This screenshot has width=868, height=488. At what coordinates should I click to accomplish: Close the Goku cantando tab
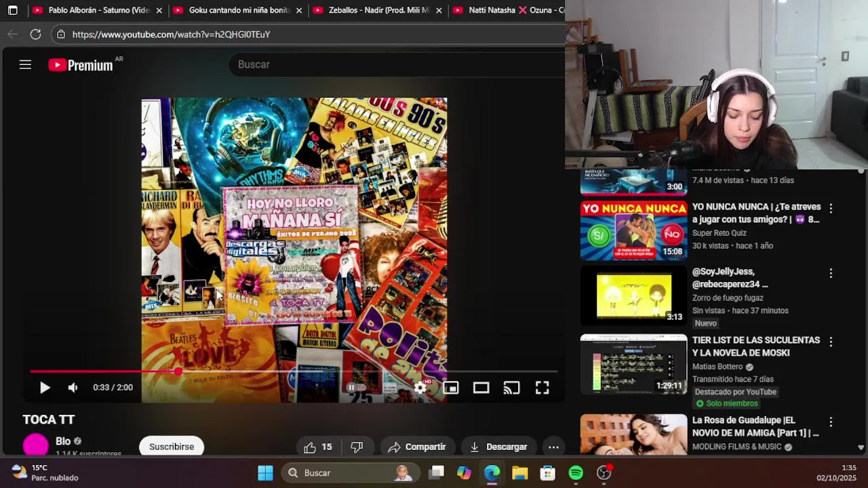pos(298,10)
